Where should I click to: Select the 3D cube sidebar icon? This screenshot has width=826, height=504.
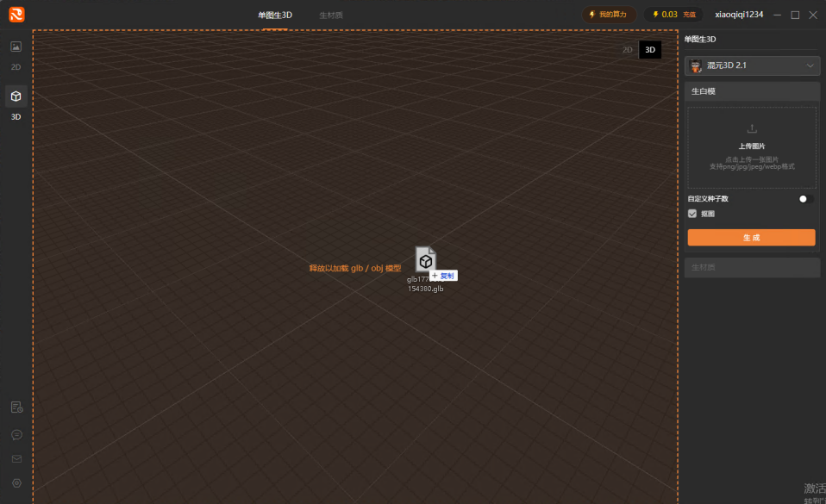(16, 96)
